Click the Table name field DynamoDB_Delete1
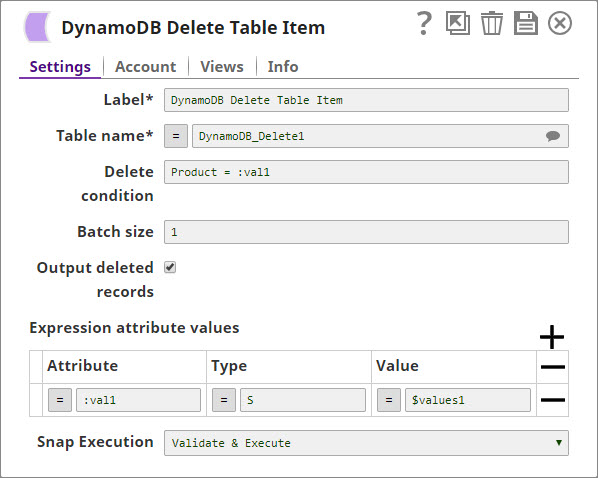Screen dimensions: 598x478 (x=380, y=136)
